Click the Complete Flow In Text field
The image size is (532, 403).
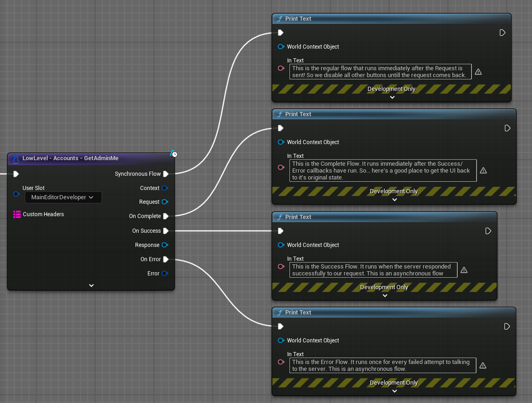point(383,170)
